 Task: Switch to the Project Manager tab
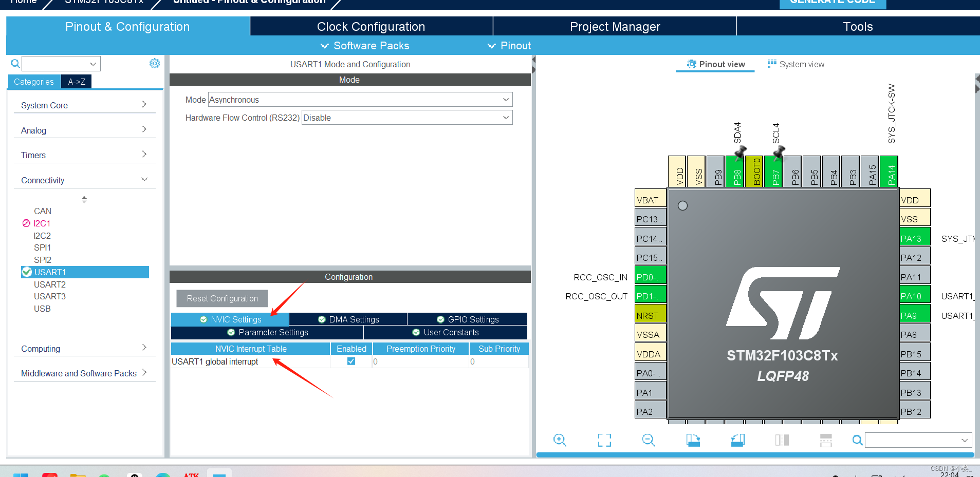(615, 26)
